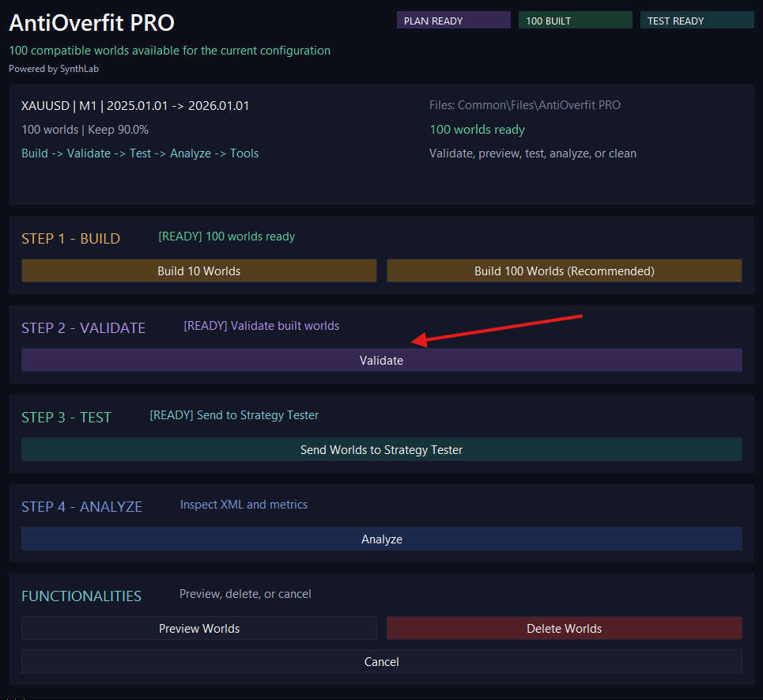Click the Files: Common\Files\AntiOverfit PRO path
Screen dimensions: 763x700
(x=524, y=105)
